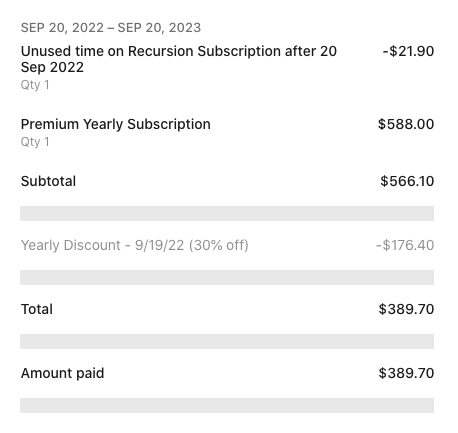Viewport: 458px width, 433px height.
Task: Click Qty 1 under Unused time item
Action: [35, 85]
